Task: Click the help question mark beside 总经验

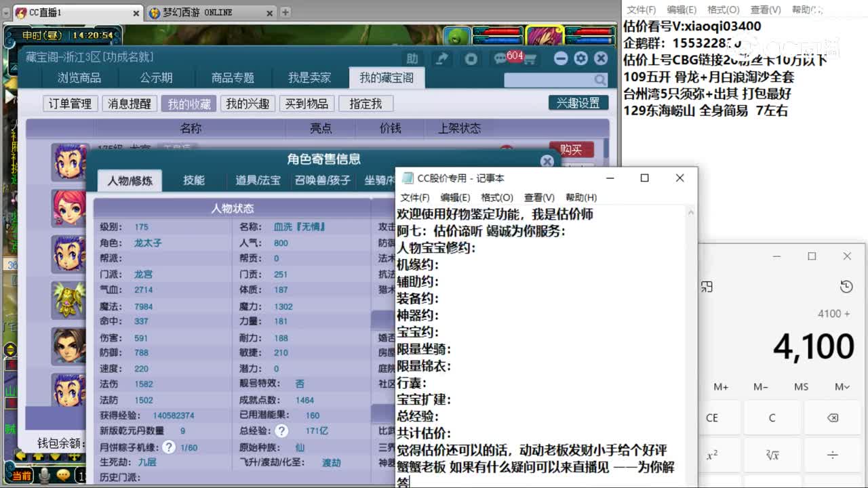Action: (282, 430)
